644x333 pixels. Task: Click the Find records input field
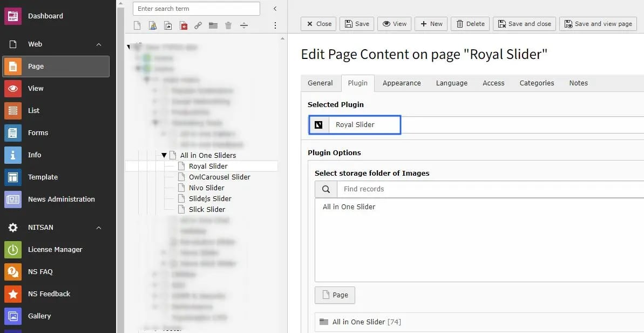[490, 189]
